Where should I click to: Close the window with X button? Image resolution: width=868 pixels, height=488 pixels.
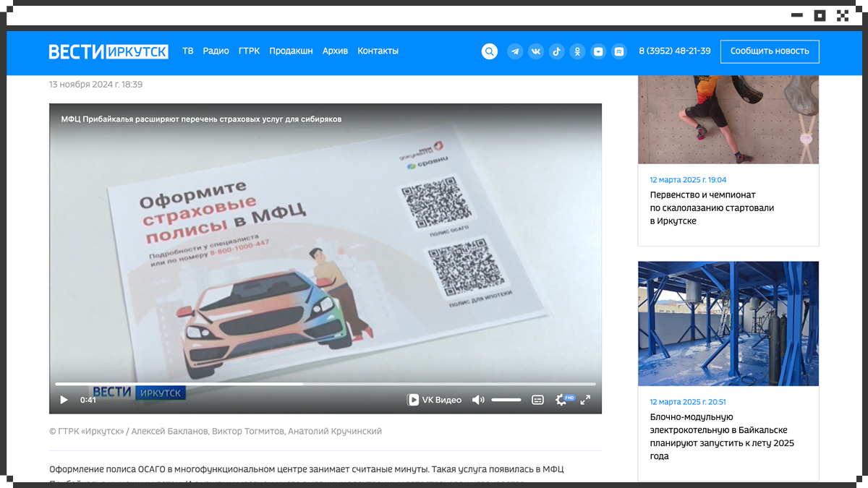843,15
